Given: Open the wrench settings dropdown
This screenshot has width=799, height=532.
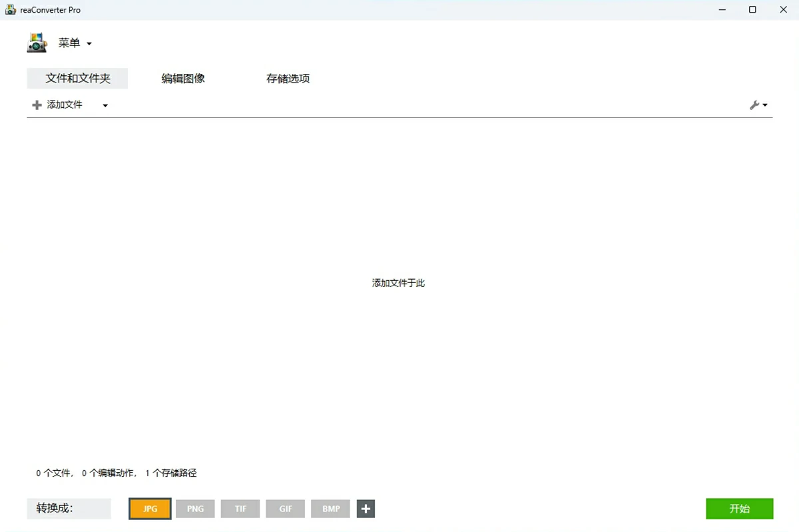Looking at the screenshot, I should pyautogui.click(x=758, y=105).
